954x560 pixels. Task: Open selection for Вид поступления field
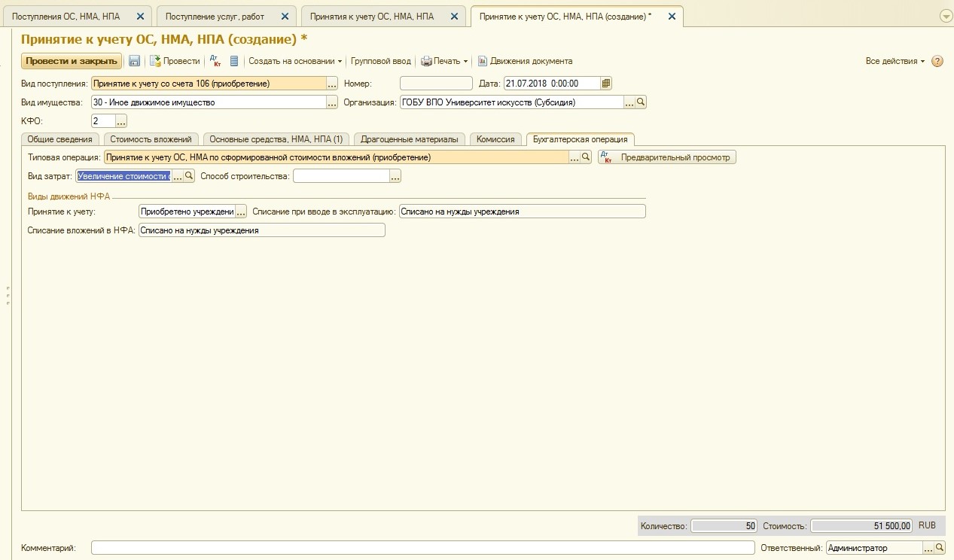(x=332, y=84)
